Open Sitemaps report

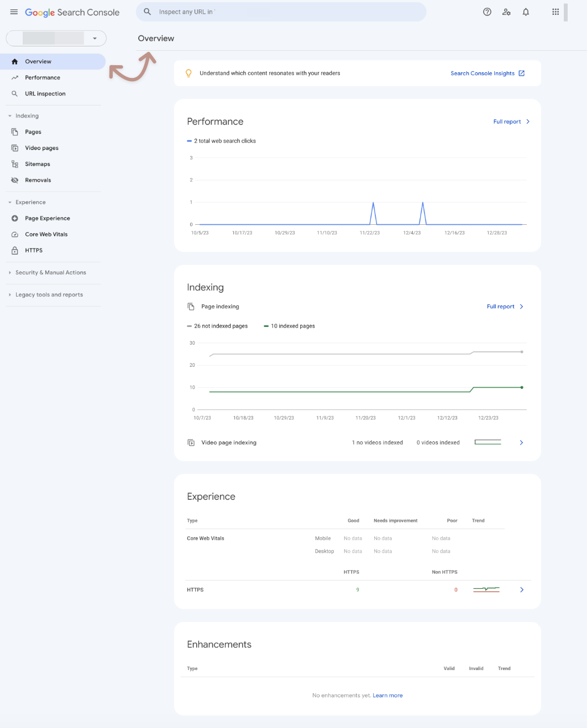53,163
